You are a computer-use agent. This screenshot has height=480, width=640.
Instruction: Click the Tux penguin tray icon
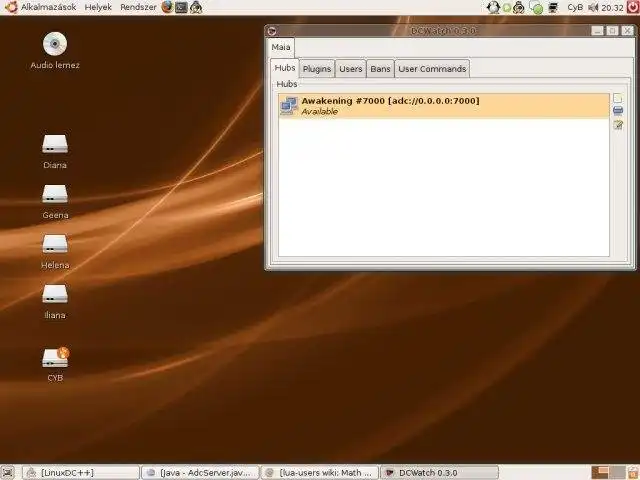[x=493, y=7]
